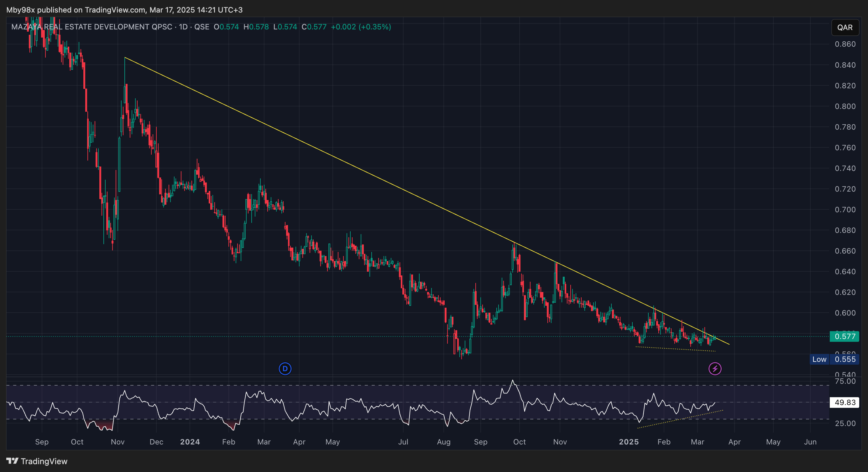Click the TradingView text at the bottom
The height and width of the screenshot is (472, 868).
click(44, 461)
